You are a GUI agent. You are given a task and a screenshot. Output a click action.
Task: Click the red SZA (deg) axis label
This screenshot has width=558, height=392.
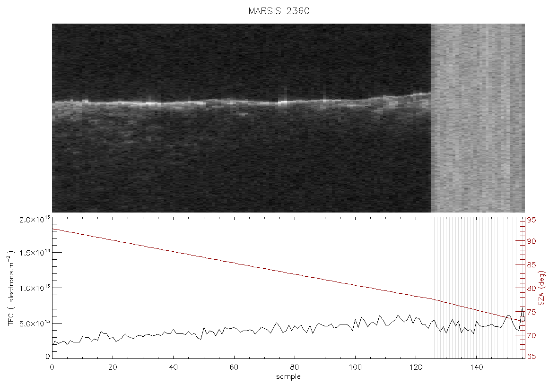pyautogui.click(x=541, y=288)
